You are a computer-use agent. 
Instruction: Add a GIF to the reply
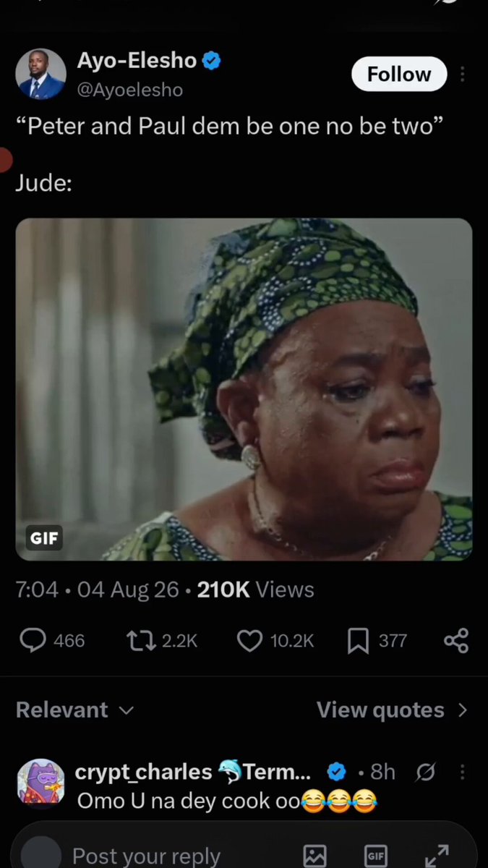click(375, 855)
